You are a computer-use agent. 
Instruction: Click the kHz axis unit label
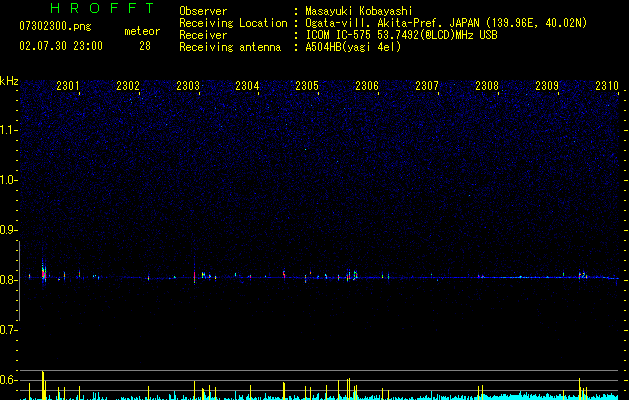9,81
